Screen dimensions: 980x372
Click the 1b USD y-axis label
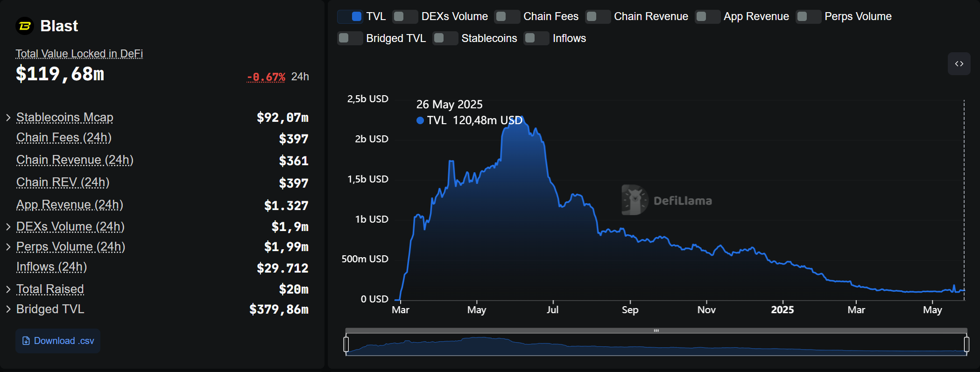pos(372,219)
